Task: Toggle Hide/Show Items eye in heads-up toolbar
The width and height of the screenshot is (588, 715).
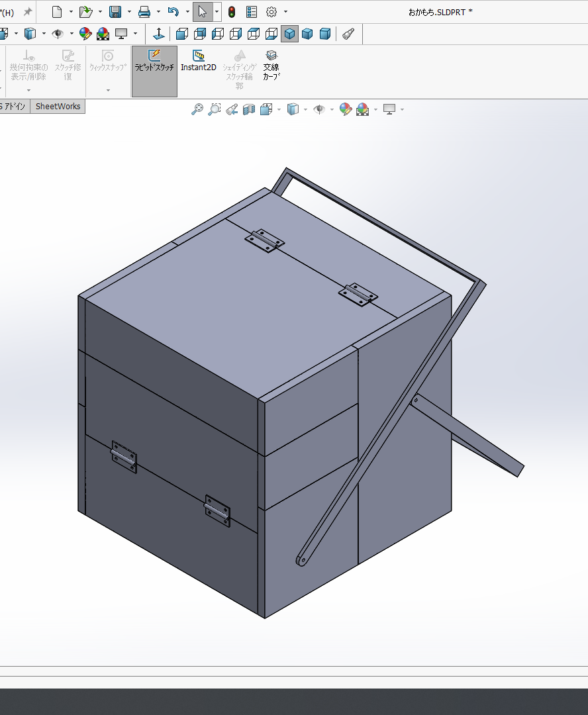Action: click(x=319, y=109)
